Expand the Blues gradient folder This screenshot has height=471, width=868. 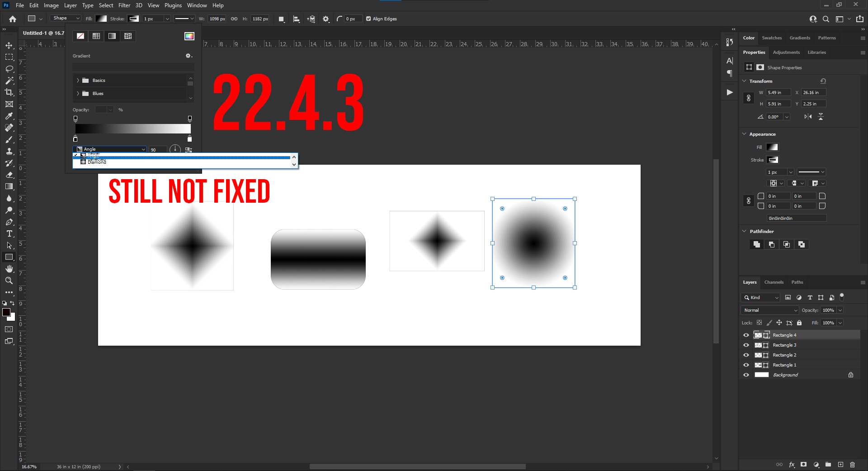(x=78, y=94)
